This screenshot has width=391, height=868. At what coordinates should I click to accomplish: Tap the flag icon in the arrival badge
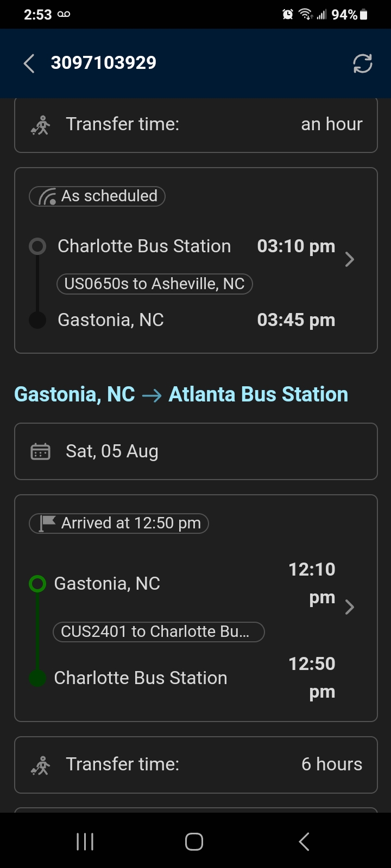[x=47, y=523]
